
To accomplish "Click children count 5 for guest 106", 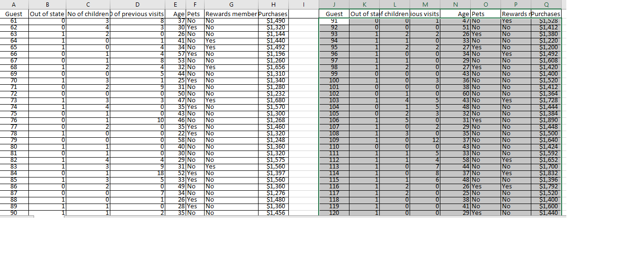I will click(x=394, y=120).
